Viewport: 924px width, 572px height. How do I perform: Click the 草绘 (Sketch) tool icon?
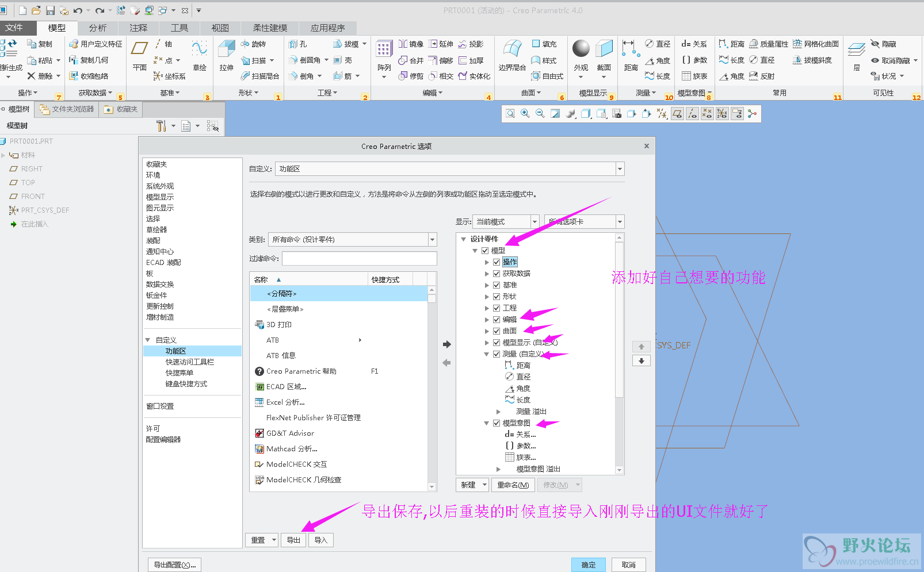pos(200,48)
